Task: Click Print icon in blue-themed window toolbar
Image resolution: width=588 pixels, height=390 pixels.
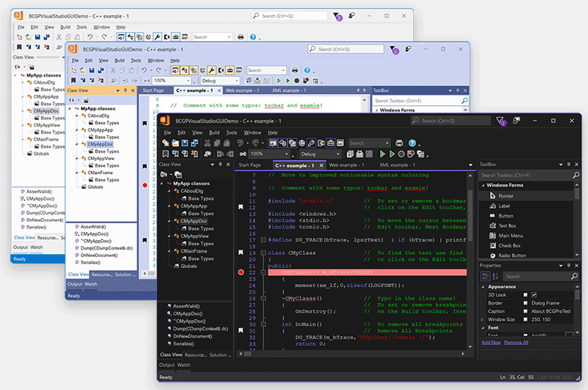Action: point(295,70)
